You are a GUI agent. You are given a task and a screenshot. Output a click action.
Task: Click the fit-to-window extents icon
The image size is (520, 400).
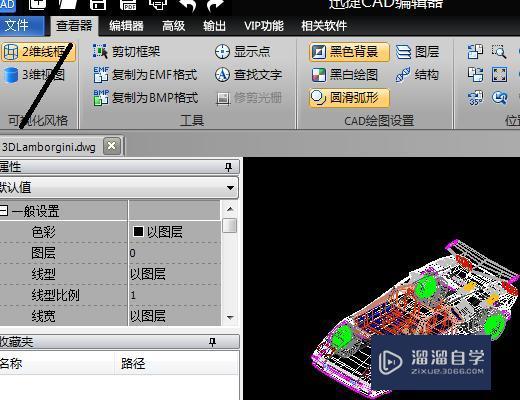click(500, 74)
